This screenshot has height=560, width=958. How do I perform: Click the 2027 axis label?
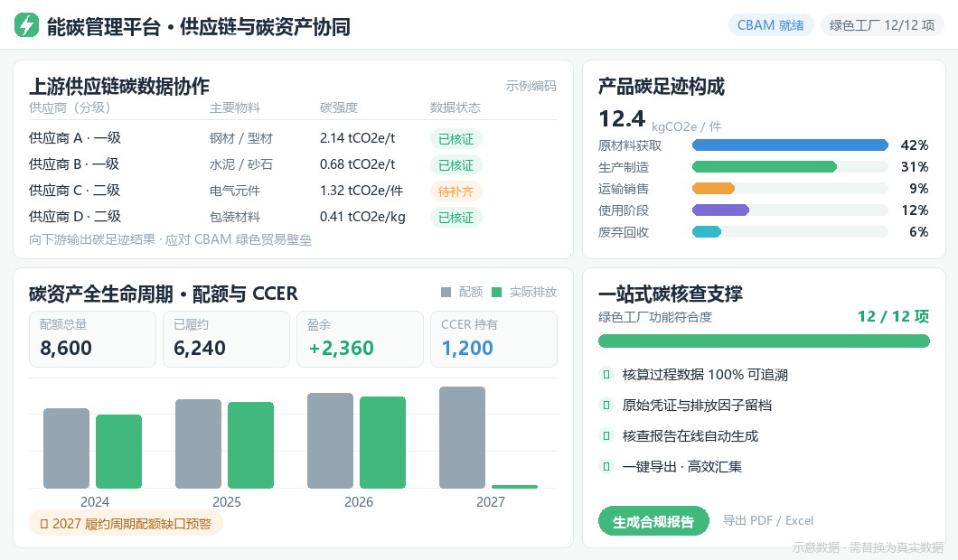(491, 502)
